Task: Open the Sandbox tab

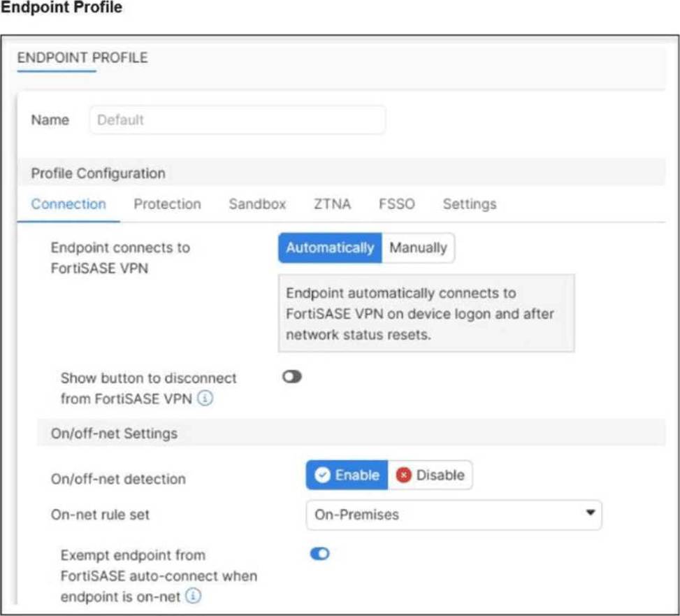Action: pyautogui.click(x=257, y=204)
